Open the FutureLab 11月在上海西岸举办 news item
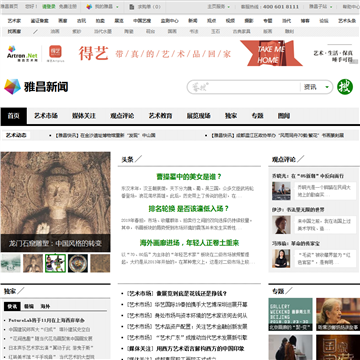This screenshot has width=360, height=360. tap(47, 320)
